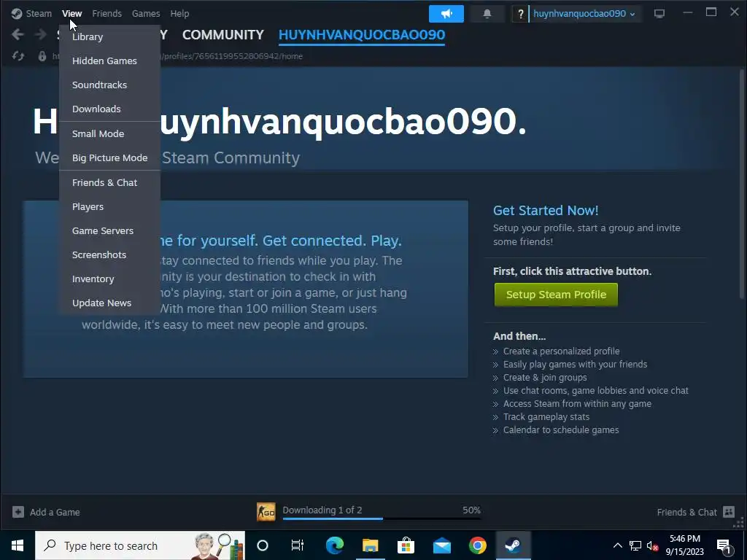Open the Help menu
The image size is (747, 560).
coord(179,13)
